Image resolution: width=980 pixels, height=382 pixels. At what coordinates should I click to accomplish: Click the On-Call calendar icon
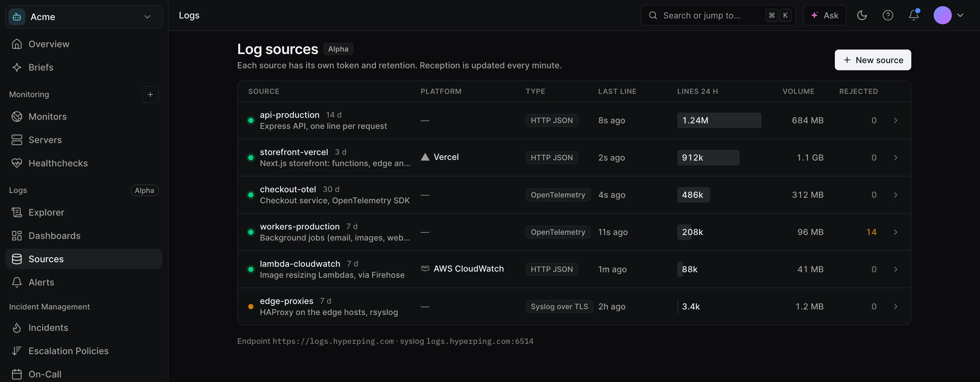[17, 375]
